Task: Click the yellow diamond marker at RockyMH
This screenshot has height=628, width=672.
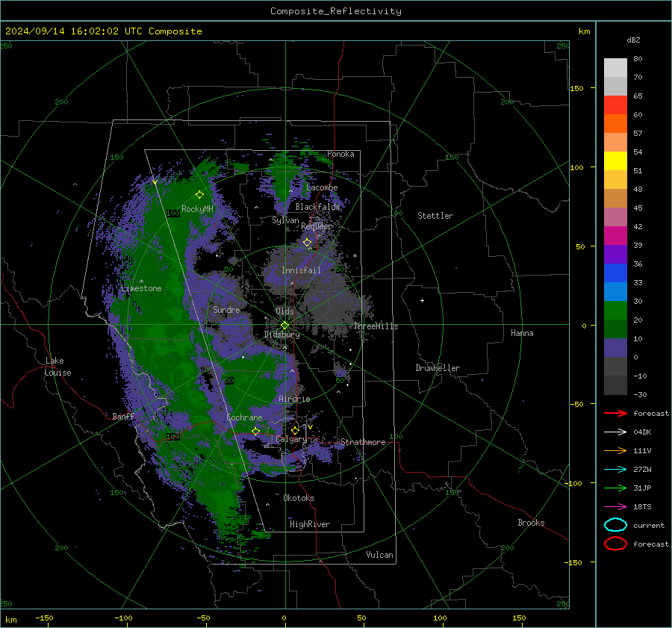Action: (x=199, y=195)
